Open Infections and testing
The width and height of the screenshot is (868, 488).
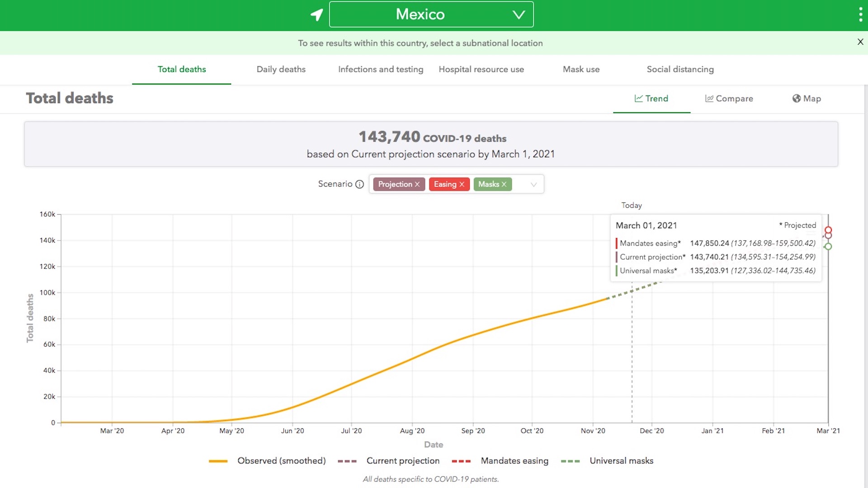pyautogui.click(x=380, y=69)
